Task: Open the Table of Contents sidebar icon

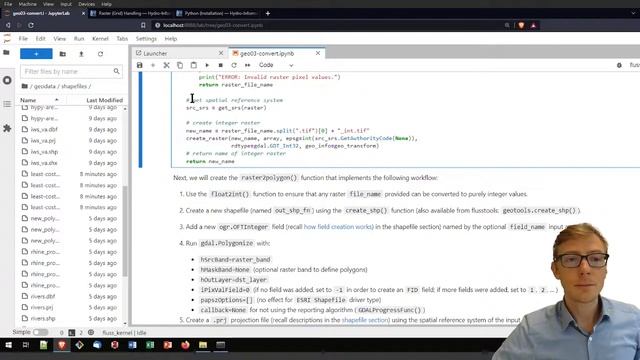Action: [x=7, y=104]
